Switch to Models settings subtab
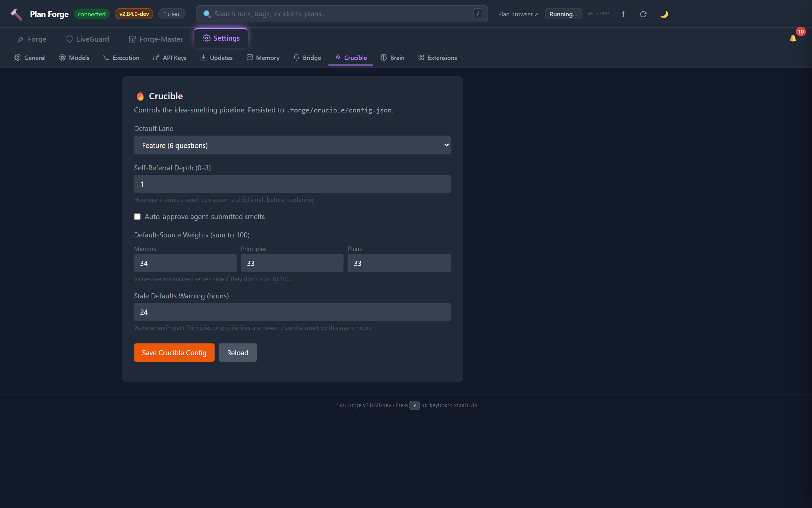Image resolution: width=812 pixels, height=508 pixels. tap(74, 58)
